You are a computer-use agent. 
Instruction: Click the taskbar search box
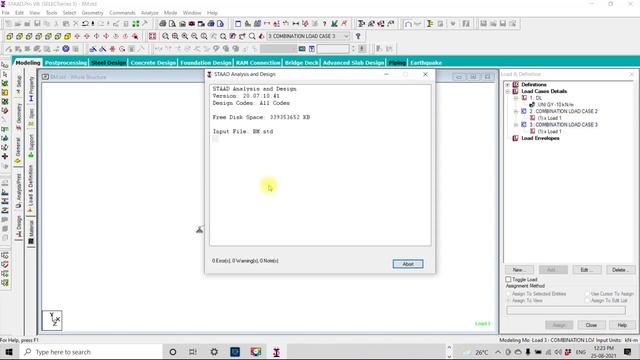click(x=90, y=352)
